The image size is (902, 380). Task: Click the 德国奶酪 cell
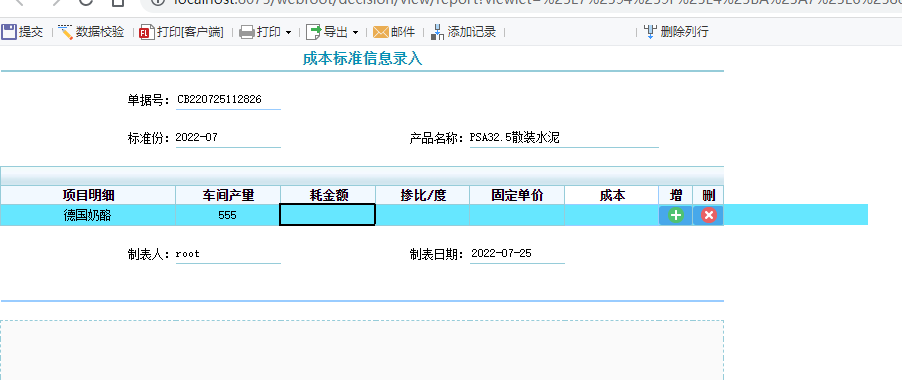click(x=87, y=215)
